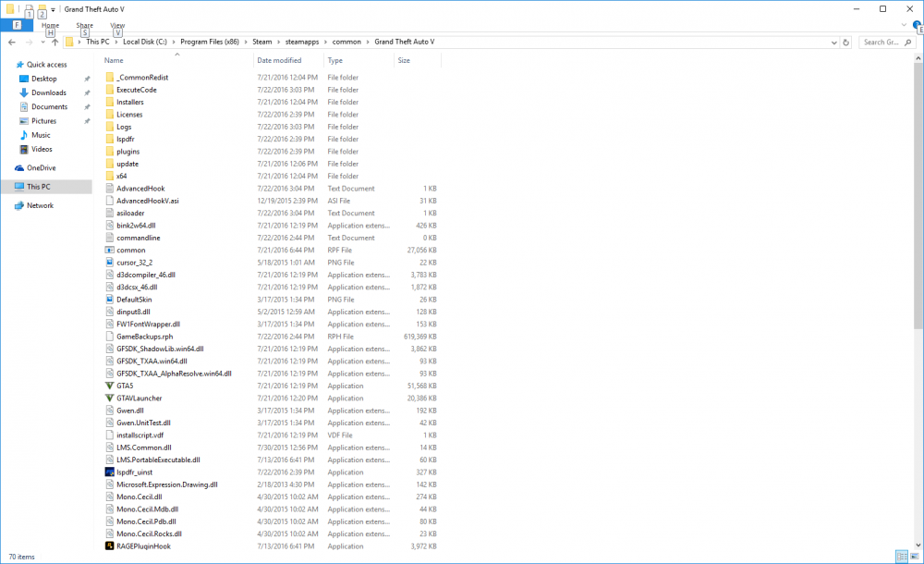Image resolution: width=924 pixels, height=564 pixels.
Task: Select Downloads in the navigation pane
Action: [49, 92]
